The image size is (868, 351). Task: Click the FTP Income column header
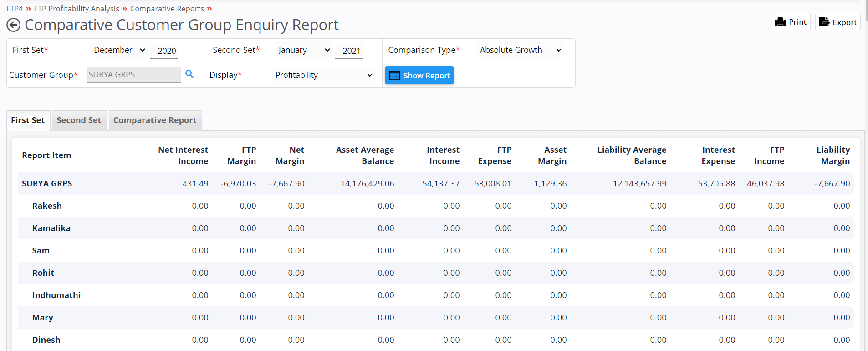pos(769,155)
